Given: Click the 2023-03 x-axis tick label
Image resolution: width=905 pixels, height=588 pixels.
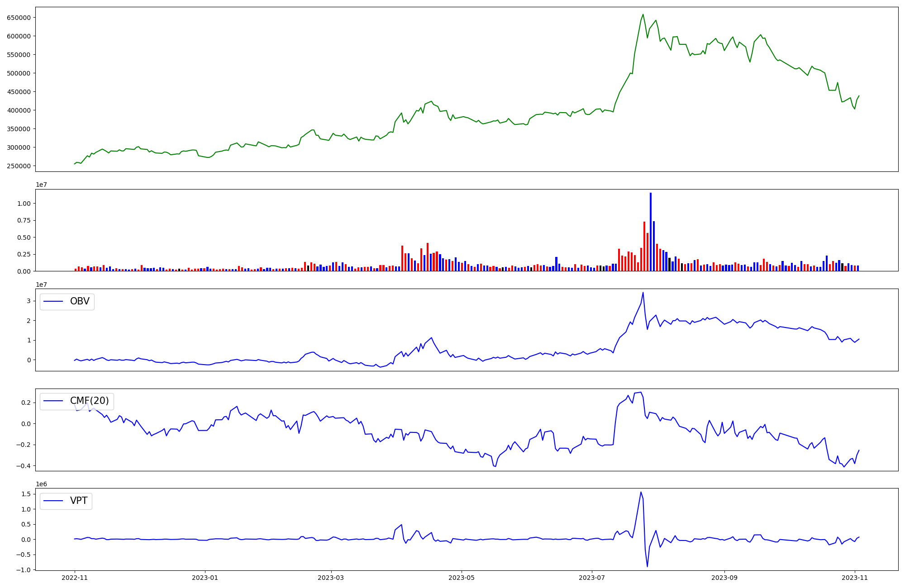Looking at the screenshot, I should [x=331, y=578].
